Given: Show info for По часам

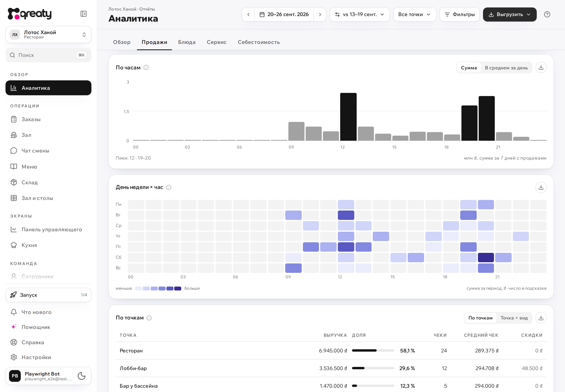Looking at the screenshot, I should click(146, 68).
